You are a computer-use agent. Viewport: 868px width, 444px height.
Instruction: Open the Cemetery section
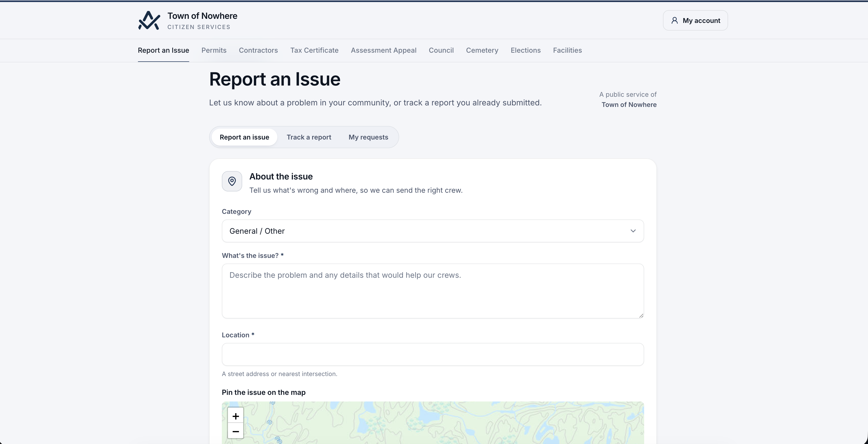click(x=482, y=50)
